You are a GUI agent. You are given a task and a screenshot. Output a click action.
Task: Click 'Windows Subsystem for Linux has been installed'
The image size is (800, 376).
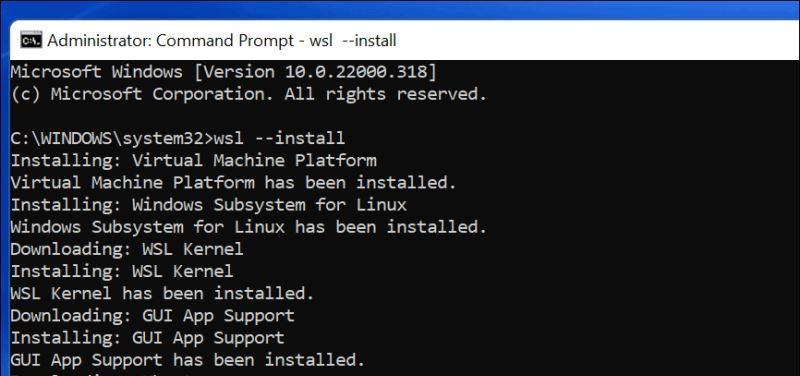pos(249,227)
